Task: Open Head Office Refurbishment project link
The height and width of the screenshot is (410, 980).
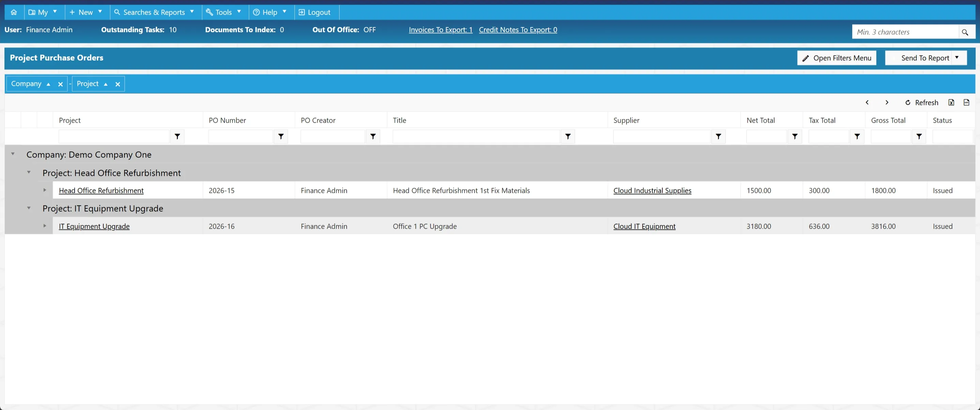Action: [101, 191]
